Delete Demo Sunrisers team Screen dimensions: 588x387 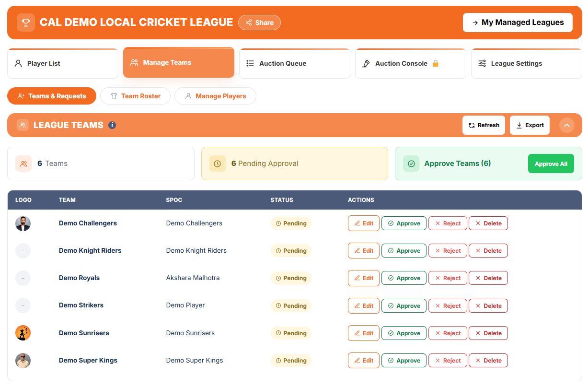point(488,333)
